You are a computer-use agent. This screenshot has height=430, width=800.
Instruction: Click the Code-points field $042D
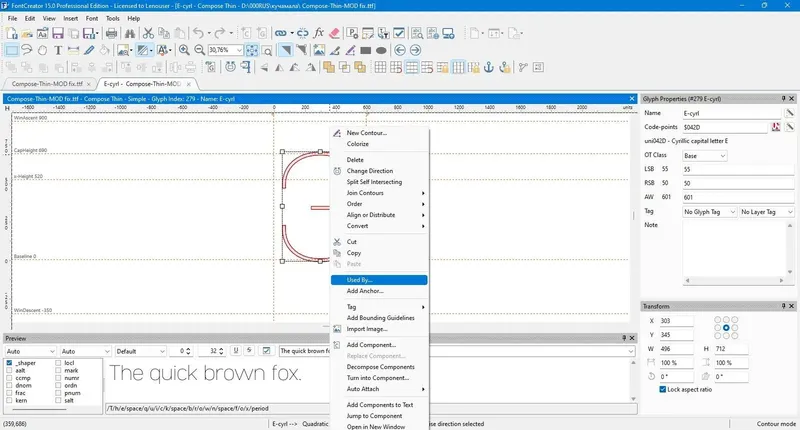tap(725, 127)
